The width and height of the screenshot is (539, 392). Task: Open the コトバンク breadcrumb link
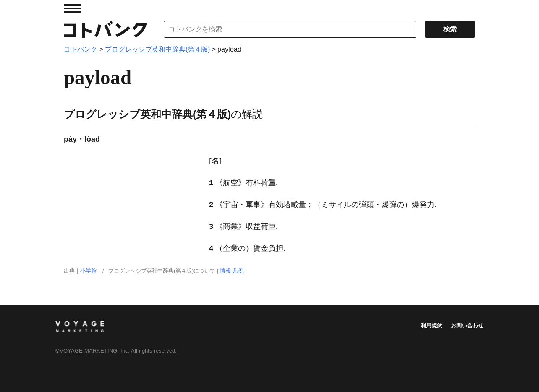pyautogui.click(x=81, y=49)
